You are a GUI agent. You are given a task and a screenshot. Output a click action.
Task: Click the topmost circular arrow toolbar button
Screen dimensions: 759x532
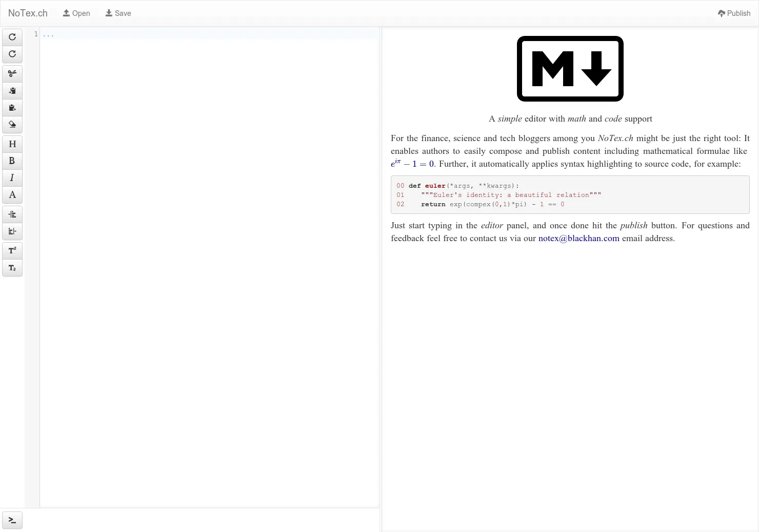12,37
